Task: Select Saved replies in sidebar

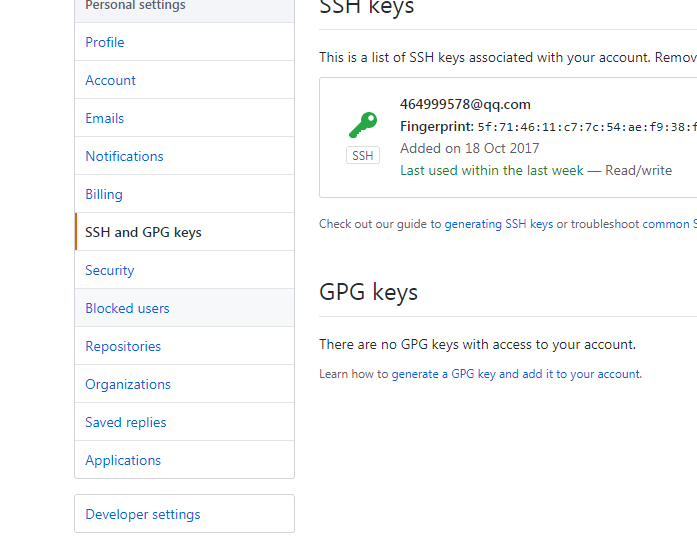Action: 126,422
